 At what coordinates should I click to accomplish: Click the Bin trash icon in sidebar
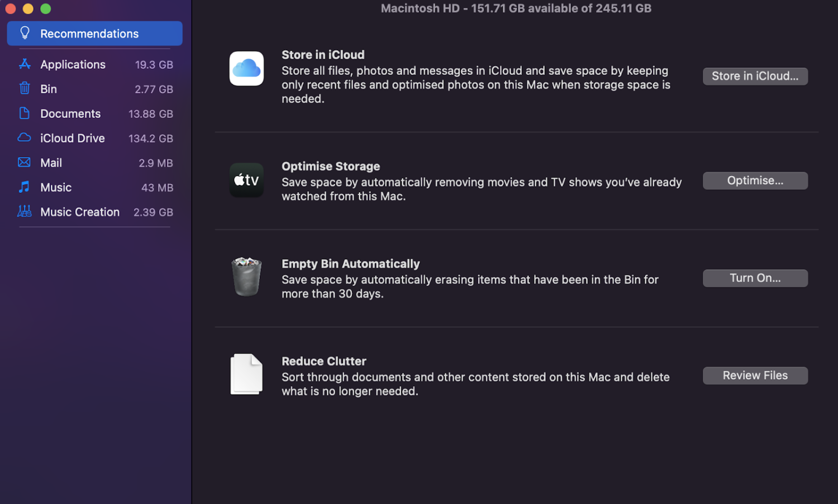tap(25, 88)
